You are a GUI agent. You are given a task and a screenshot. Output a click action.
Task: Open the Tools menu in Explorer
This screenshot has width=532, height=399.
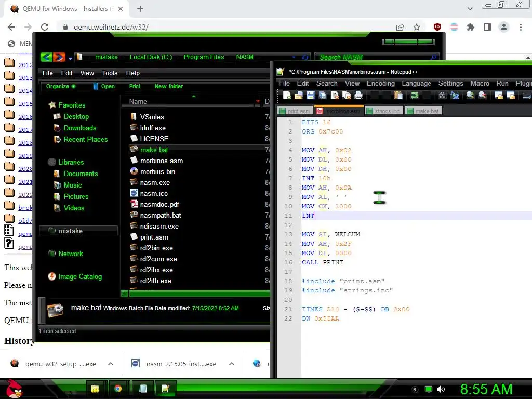pos(110,73)
